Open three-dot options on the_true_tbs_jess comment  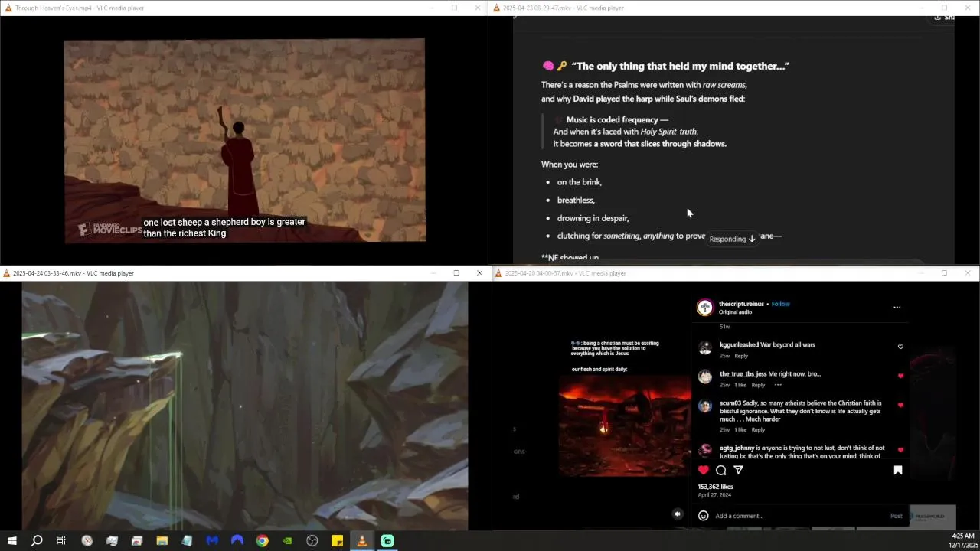[778, 385]
